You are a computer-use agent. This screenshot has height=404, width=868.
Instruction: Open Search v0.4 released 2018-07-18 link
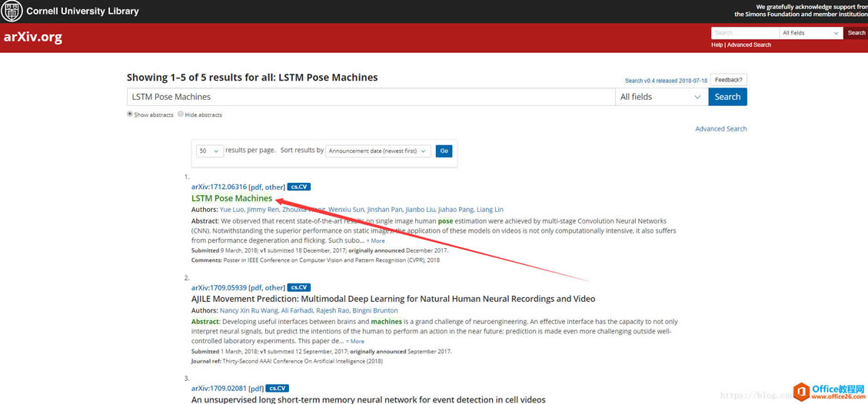[666, 81]
